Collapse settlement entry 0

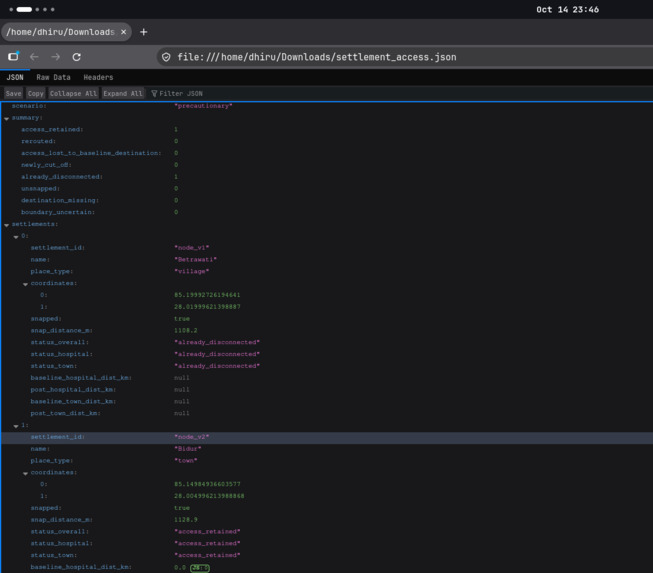(x=16, y=237)
